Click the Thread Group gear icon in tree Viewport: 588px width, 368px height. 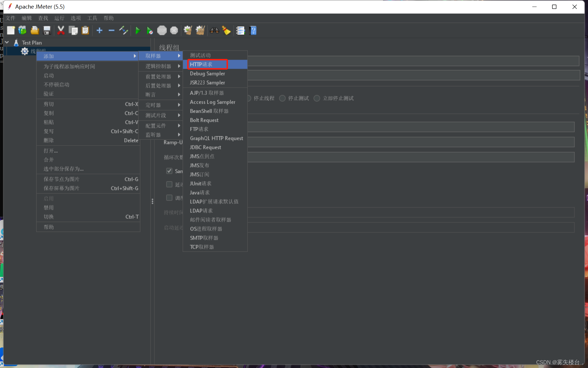point(25,51)
